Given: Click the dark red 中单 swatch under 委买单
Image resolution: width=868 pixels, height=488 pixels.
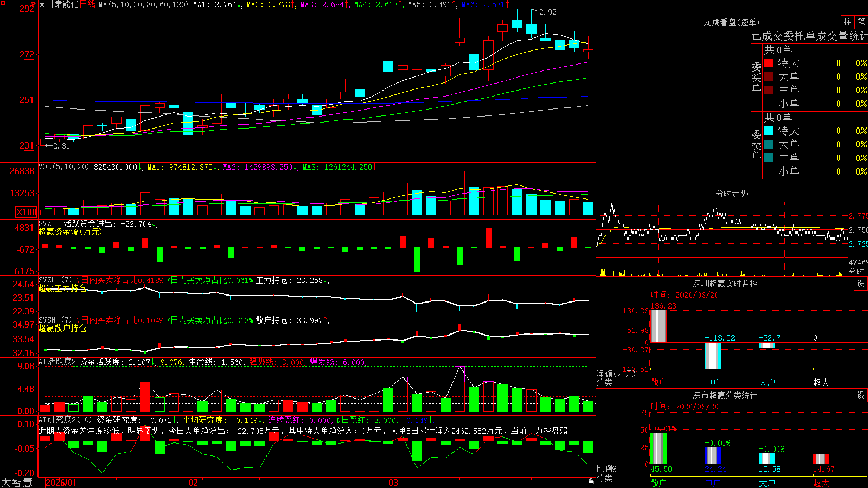Looking at the screenshot, I should [768, 90].
